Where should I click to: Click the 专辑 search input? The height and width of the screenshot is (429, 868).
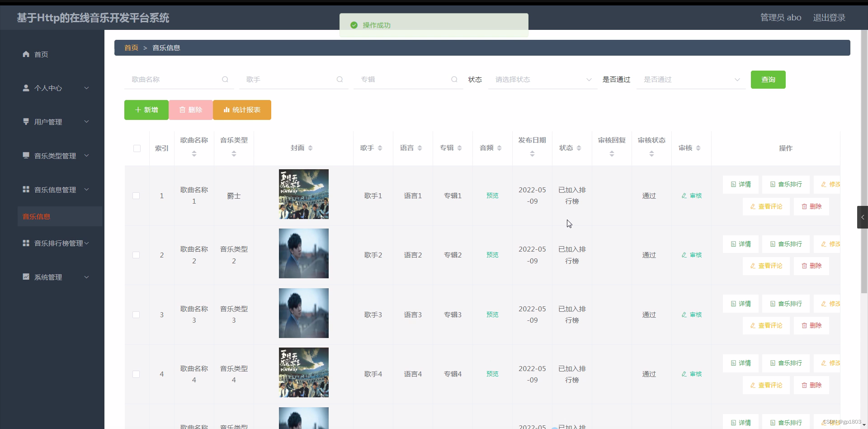click(408, 80)
